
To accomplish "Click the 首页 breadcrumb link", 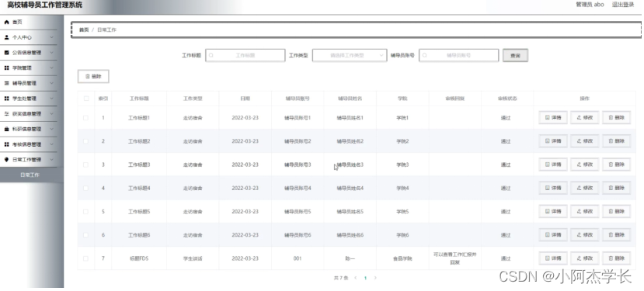I will point(84,30).
